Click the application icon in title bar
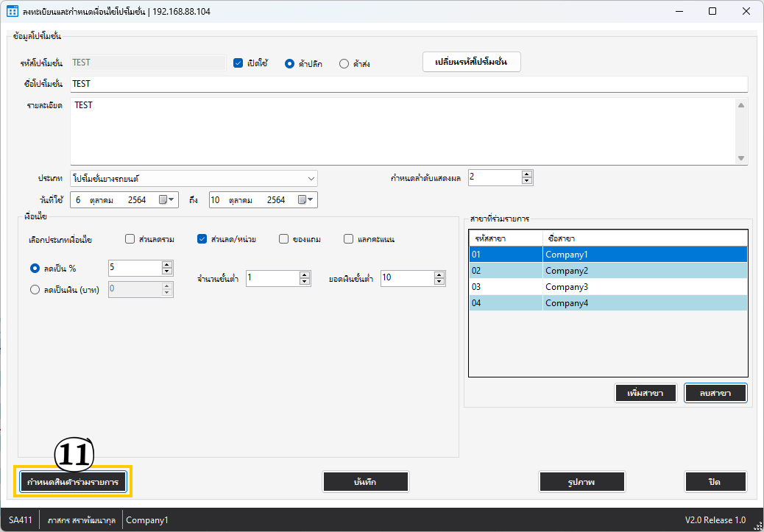The height and width of the screenshot is (532, 764). point(12,12)
